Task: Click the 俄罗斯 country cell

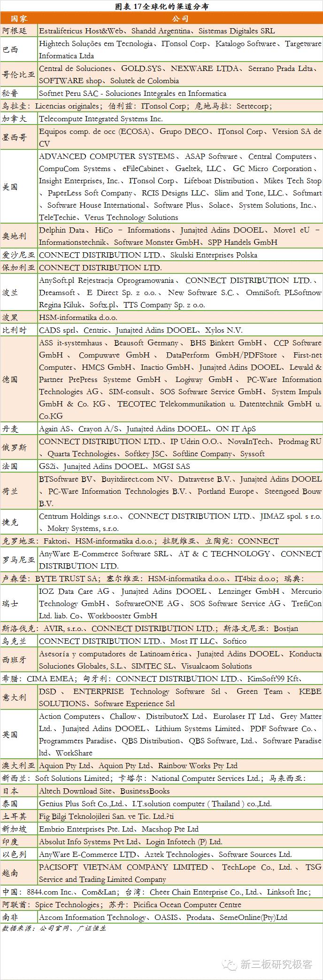Action: [x=19, y=447]
